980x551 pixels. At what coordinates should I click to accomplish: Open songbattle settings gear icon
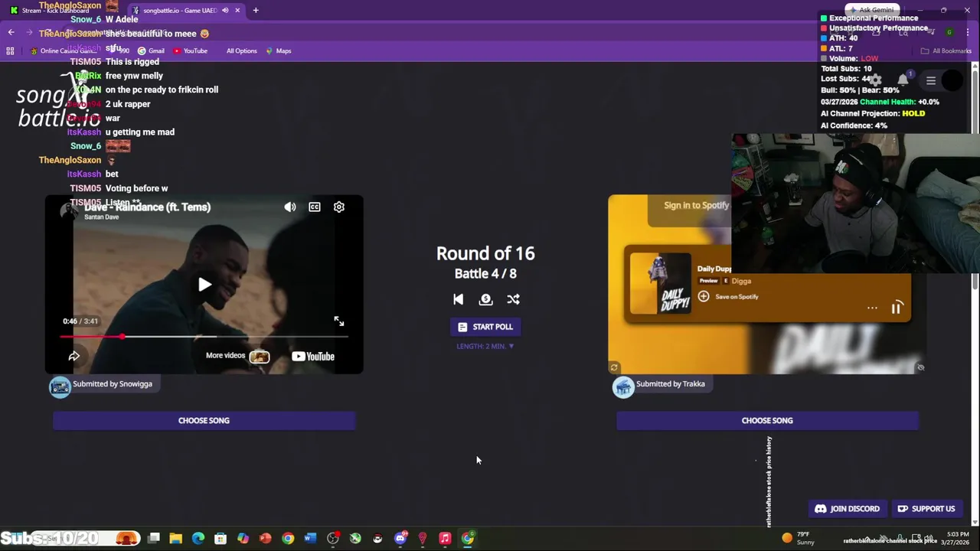[x=875, y=80]
